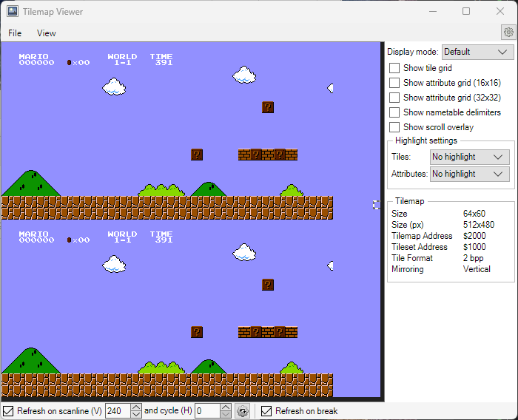Close the Tilemap Viewer window
This screenshot has height=420, width=518.
500,11
